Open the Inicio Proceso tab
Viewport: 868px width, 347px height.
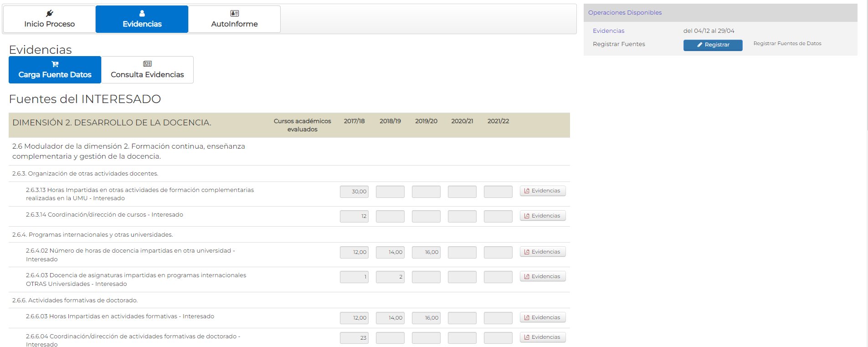49,19
